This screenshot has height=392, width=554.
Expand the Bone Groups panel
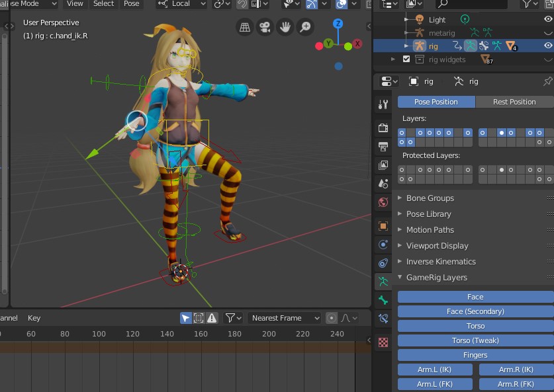point(430,198)
